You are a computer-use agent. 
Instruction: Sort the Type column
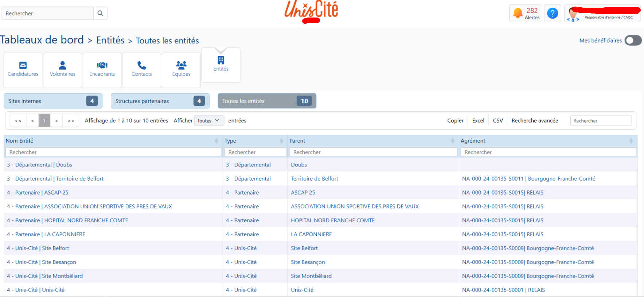[281, 141]
